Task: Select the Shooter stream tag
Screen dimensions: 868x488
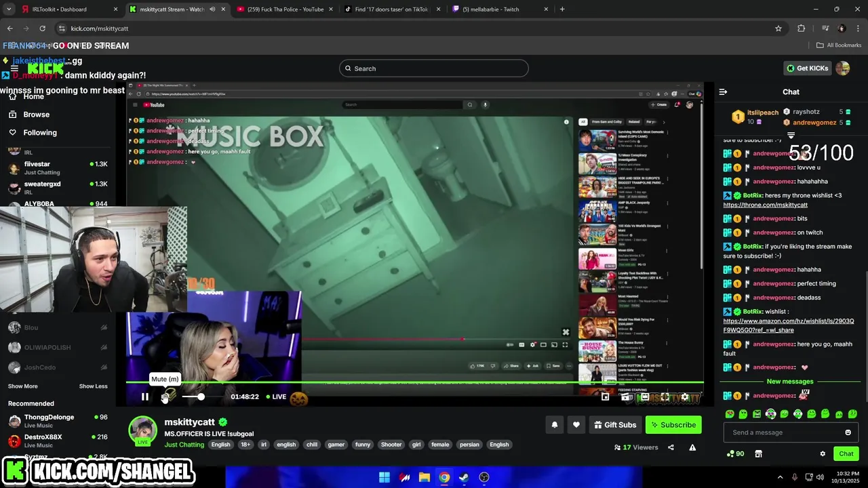Action: tap(391, 445)
